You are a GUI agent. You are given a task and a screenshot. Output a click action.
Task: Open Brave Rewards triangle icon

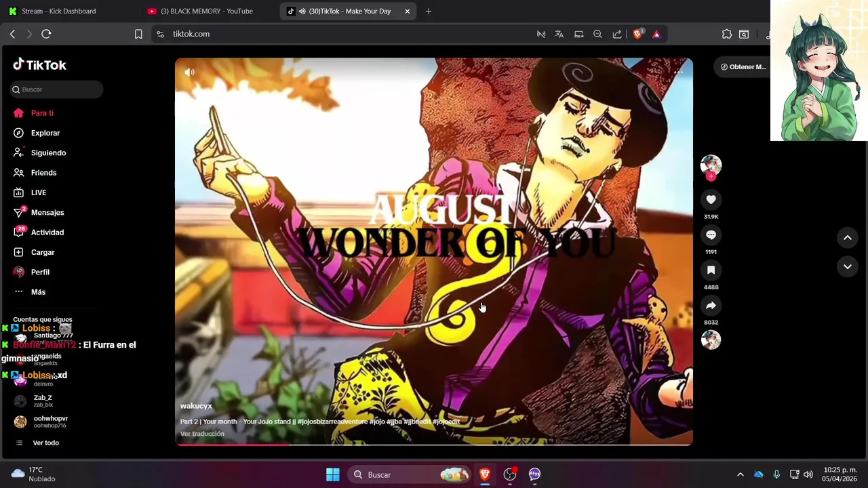[656, 34]
